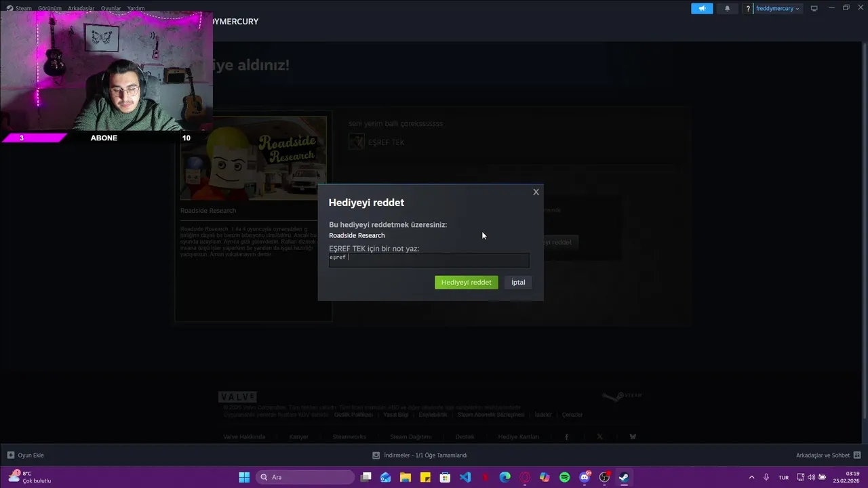The width and height of the screenshot is (868, 488).
Task: Open File Explorer from taskbar
Action: pyautogui.click(x=406, y=477)
